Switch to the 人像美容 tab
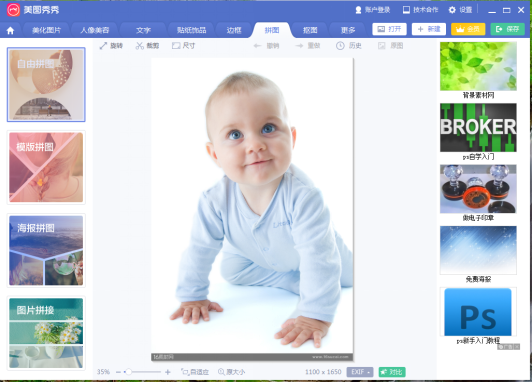 [x=95, y=30]
